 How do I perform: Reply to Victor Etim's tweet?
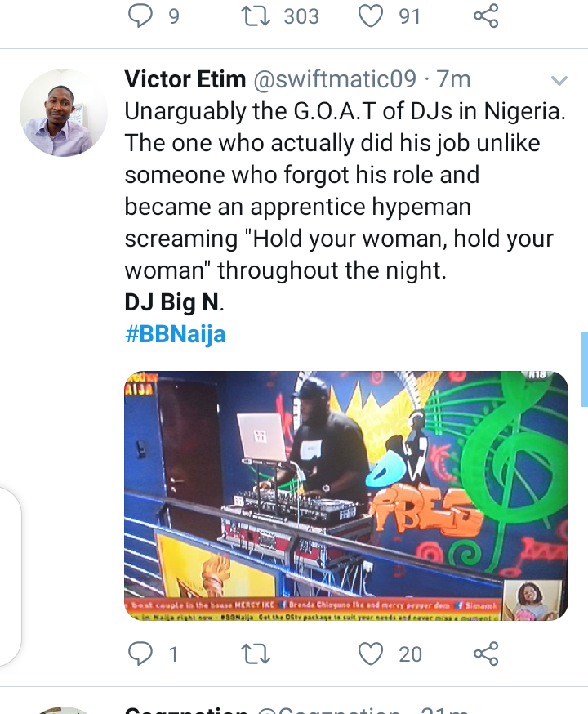pos(140,654)
